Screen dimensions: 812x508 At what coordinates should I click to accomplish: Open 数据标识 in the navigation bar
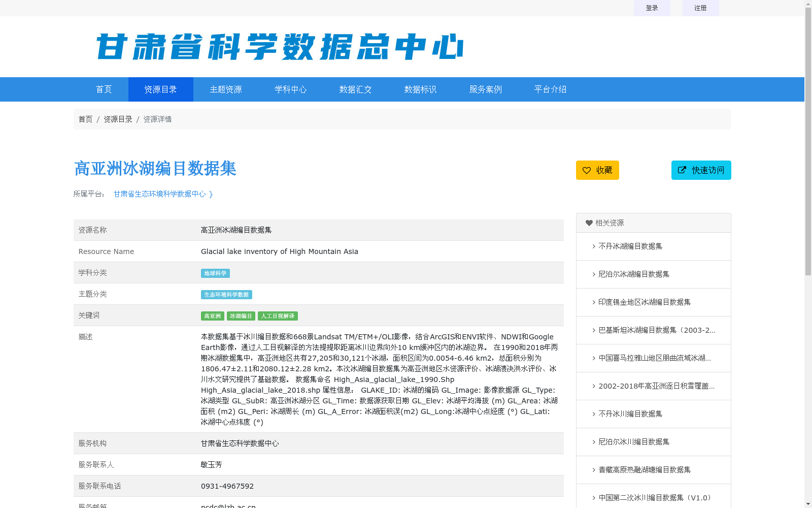pyautogui.click(x=421, y=89)
